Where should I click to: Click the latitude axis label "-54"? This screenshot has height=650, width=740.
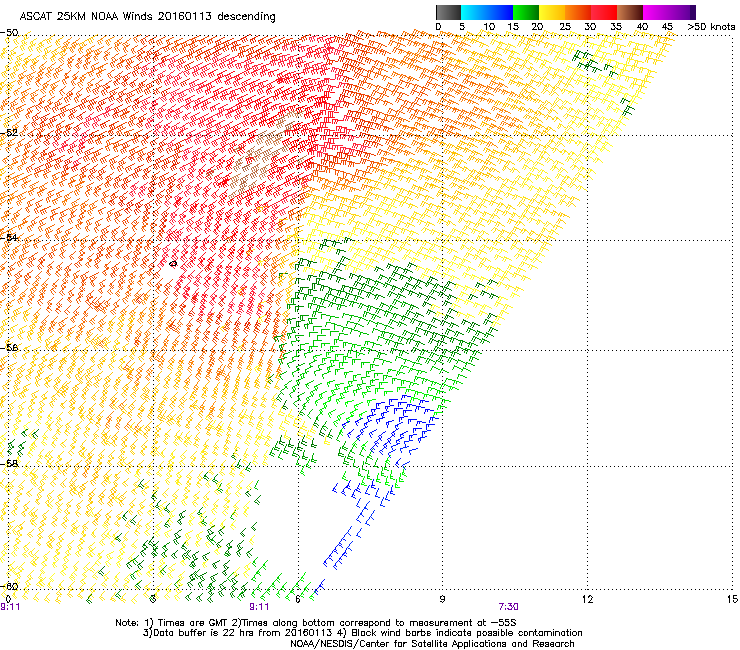pyautogui.click(x=9, y=237)
